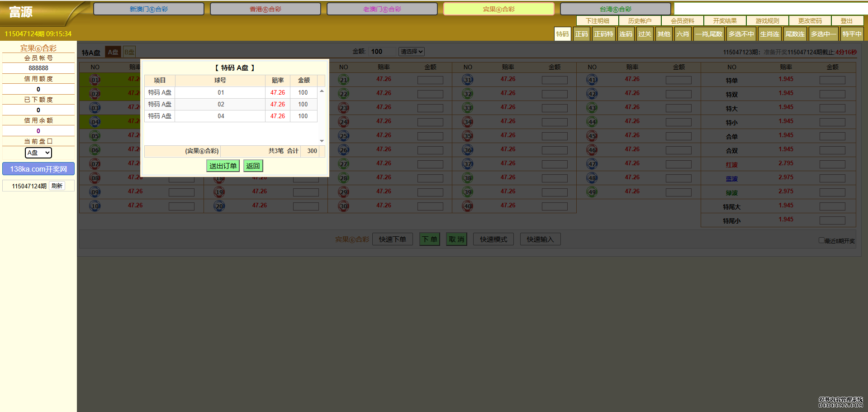Switch to B盘 odds tab

129,52
